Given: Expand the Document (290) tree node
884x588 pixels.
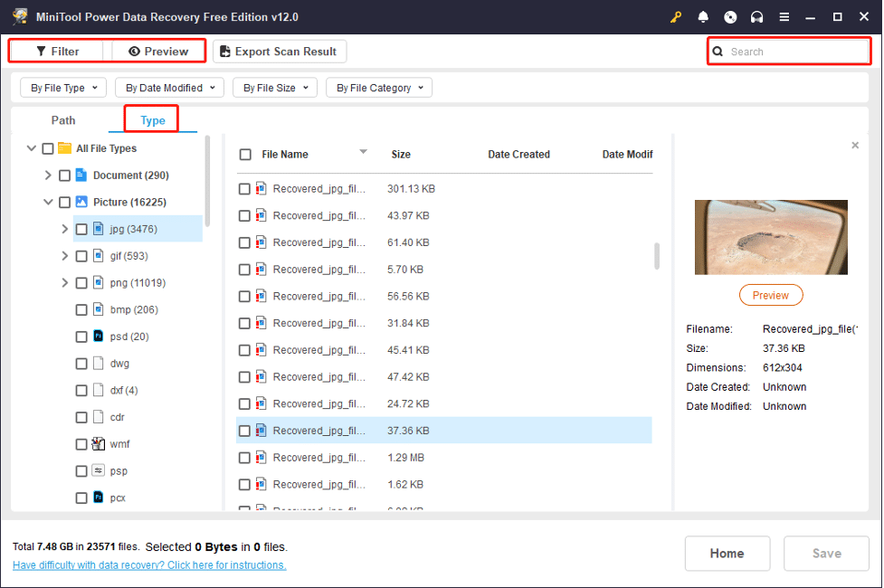Looking at the screenshot, I should pos(47,175).
